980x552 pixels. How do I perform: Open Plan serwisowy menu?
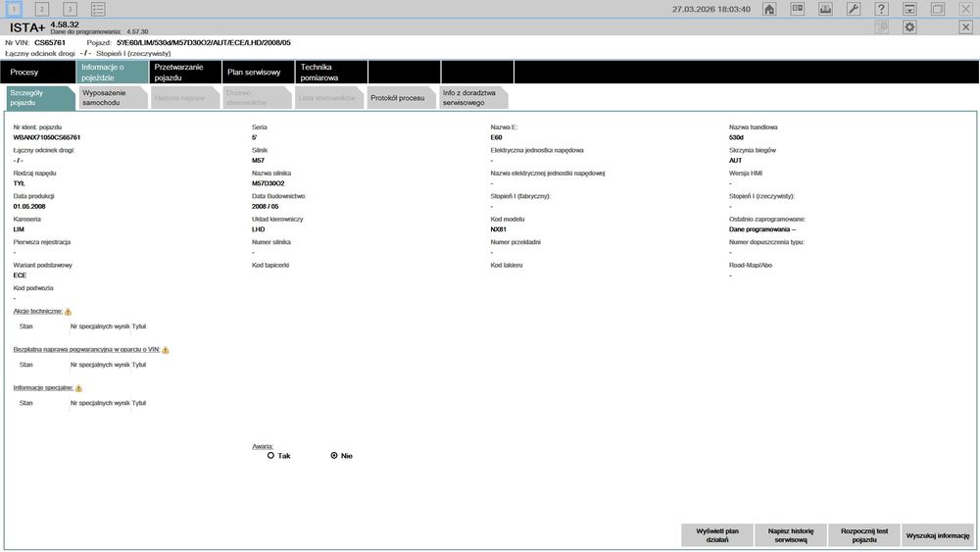tap(259, 72)
